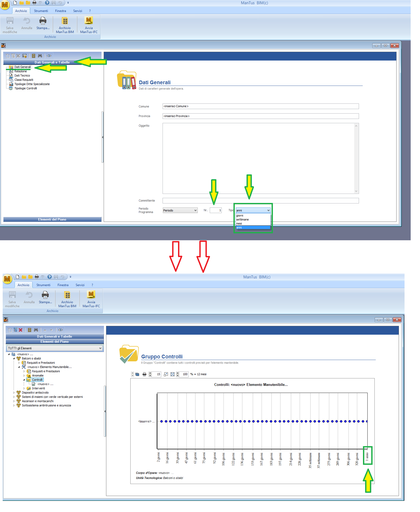Click enlarge chart icon beside 15 field
Image resolution: width=420 pixels, height=512 pixels.
tap(166, 374)
